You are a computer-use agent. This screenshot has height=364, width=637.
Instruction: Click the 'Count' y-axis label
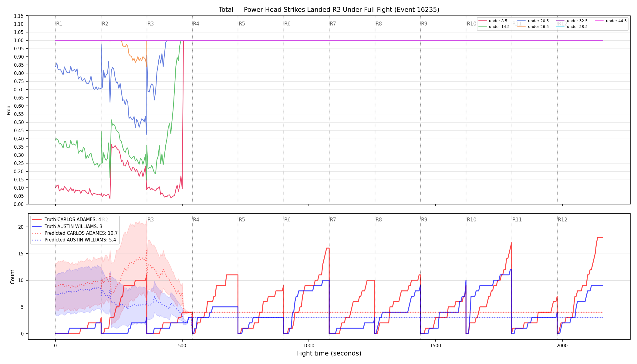pos(12,277)
